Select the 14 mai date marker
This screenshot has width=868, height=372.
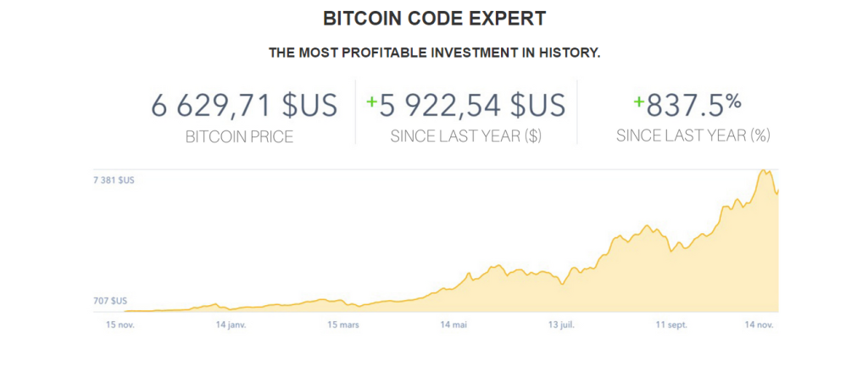coord(453,325)
